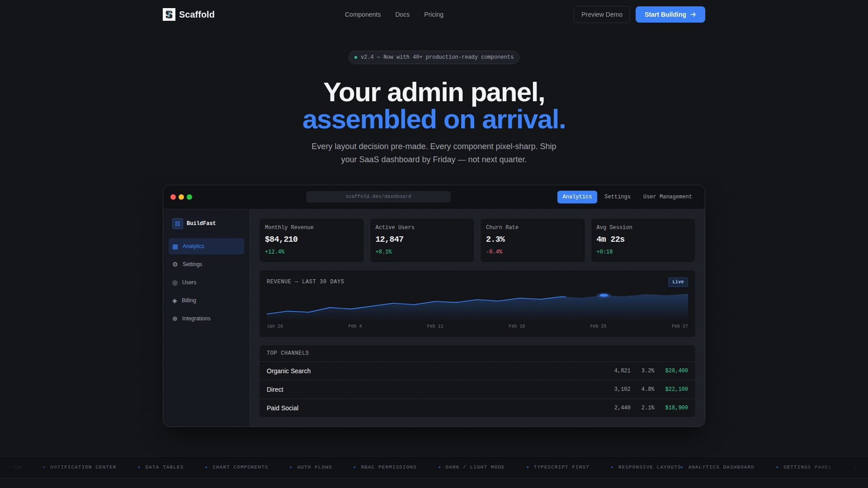Viewport: 868px width, 488px height.
Task: Click the Feb 25 chart axis label
Action: point(598,326)
